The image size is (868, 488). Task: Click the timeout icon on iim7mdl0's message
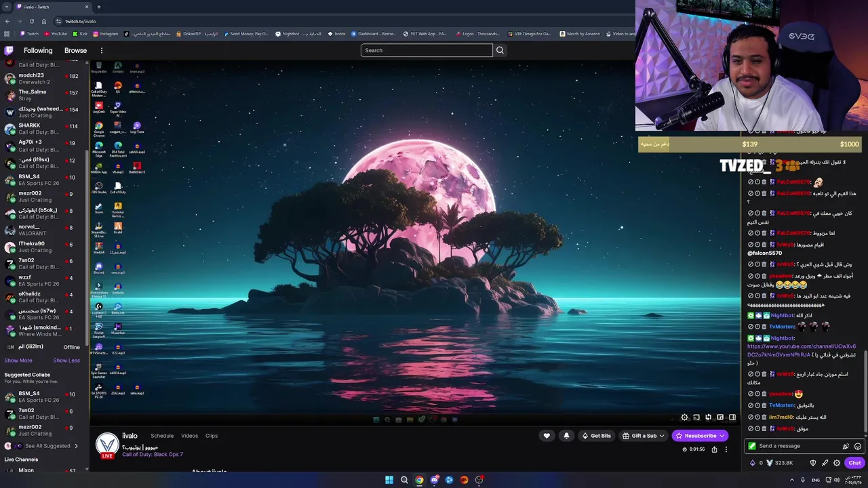click(757, 418)
